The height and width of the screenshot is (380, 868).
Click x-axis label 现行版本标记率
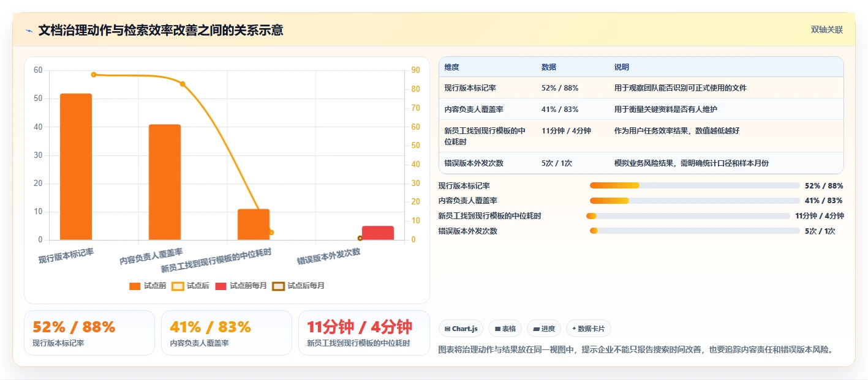click(66, 256)
